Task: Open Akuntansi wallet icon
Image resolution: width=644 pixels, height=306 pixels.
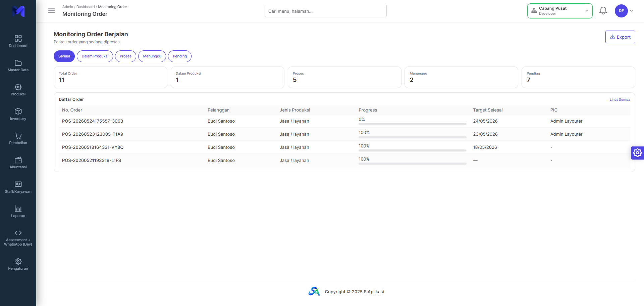Action: [18, 160]
